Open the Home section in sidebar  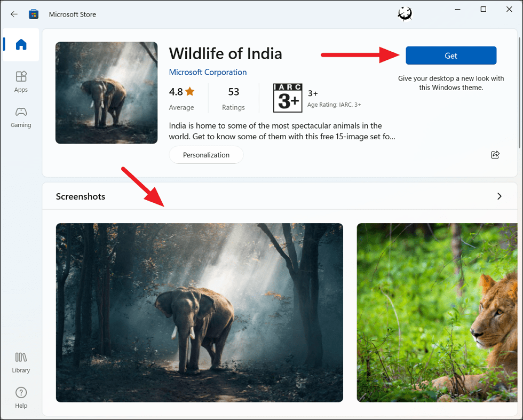[21, 44]
